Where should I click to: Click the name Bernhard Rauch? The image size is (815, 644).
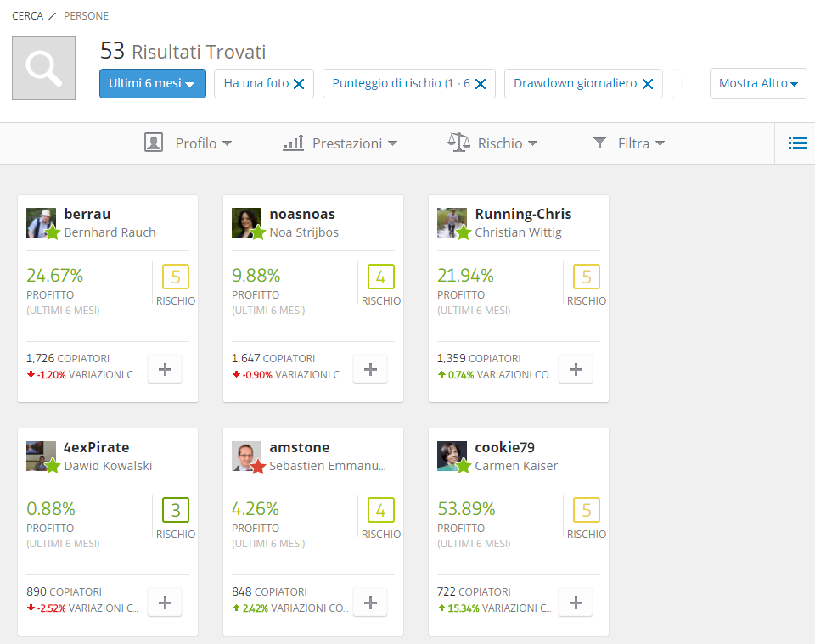tap(110, 232)
